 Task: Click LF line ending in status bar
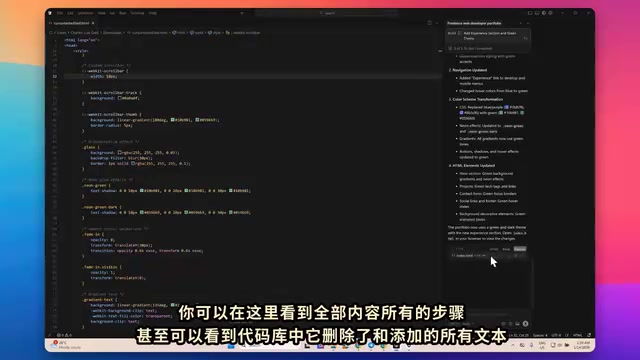(567, 336)
